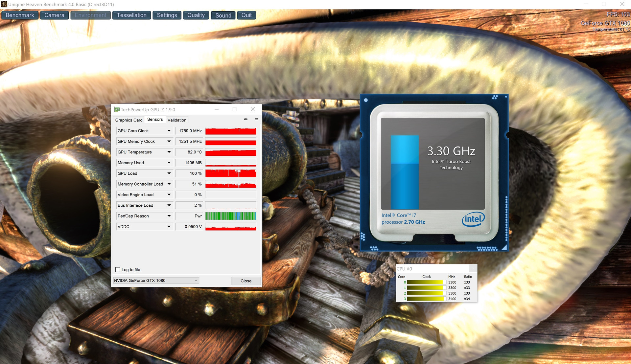
Task: Click the Intel logo on Turbo Boost monitor
Action: coord(473,219)
